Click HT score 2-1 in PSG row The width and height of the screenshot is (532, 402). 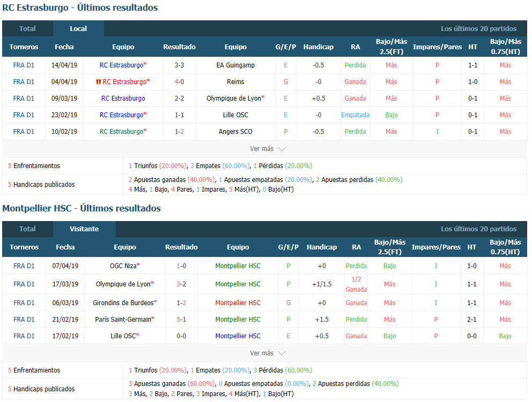coord(472,319)
